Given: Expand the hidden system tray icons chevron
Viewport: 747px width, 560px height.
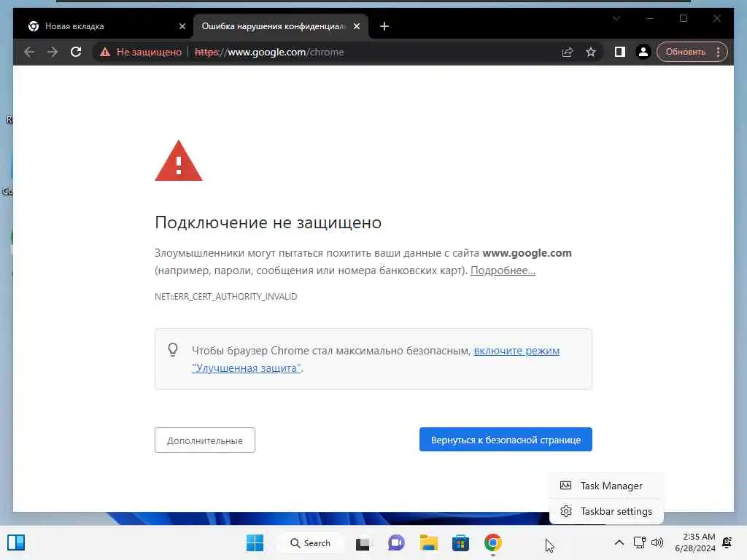Looking at the screenshot, I should point(619,542).
